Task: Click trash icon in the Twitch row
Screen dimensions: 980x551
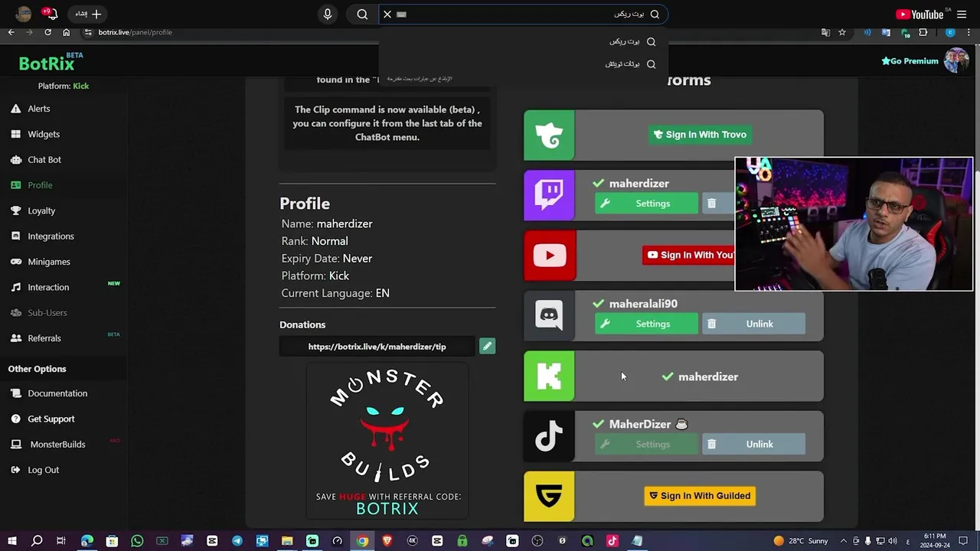Action: click(711, 204)
